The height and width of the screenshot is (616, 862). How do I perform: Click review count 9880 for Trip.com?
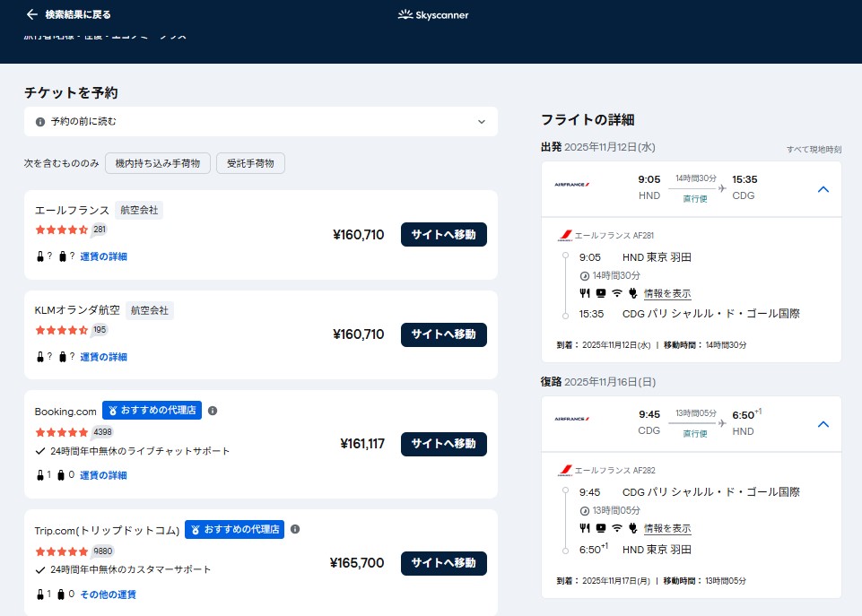[x=102, y=551]
